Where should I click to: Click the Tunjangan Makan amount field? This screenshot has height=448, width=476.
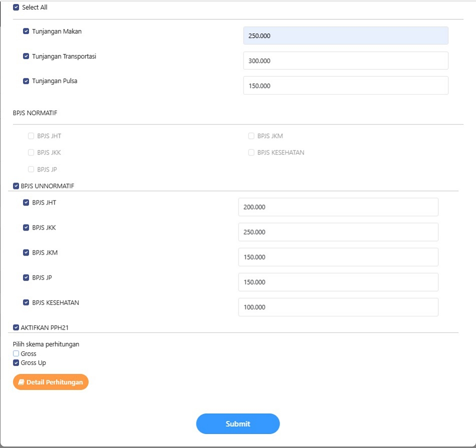[345, 35]
